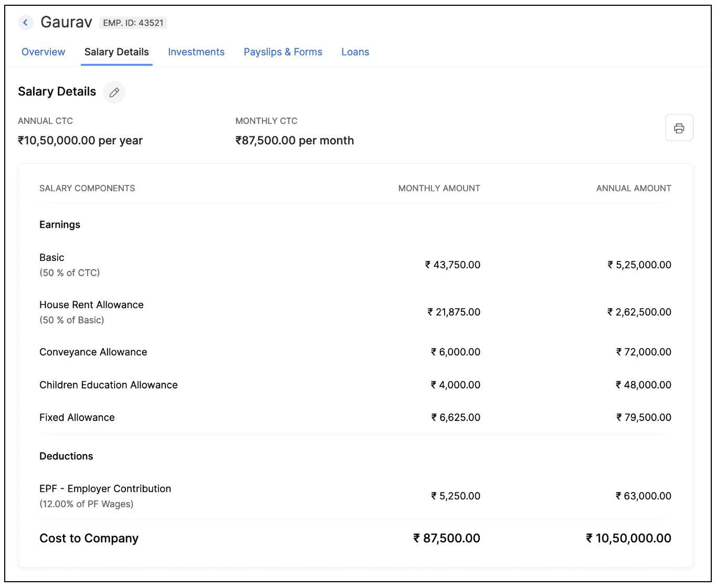This screenshot has width=716, height=588.
Task: Click the (50 % of Basic) note
Action: tap(72, 320)
